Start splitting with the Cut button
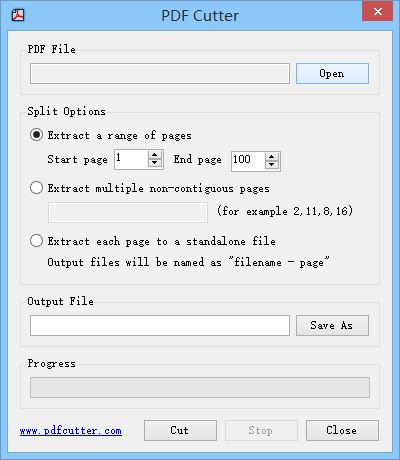400x460 pixels. pos(180,430)
